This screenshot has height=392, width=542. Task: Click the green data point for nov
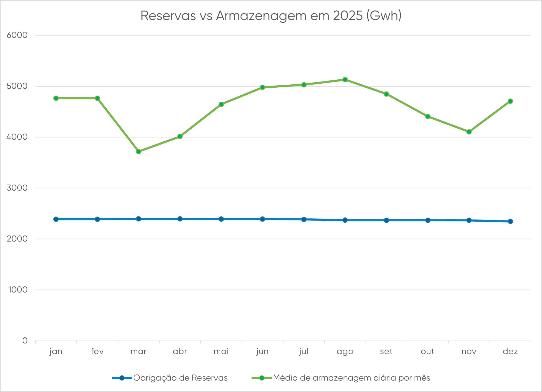pos(469,132)
